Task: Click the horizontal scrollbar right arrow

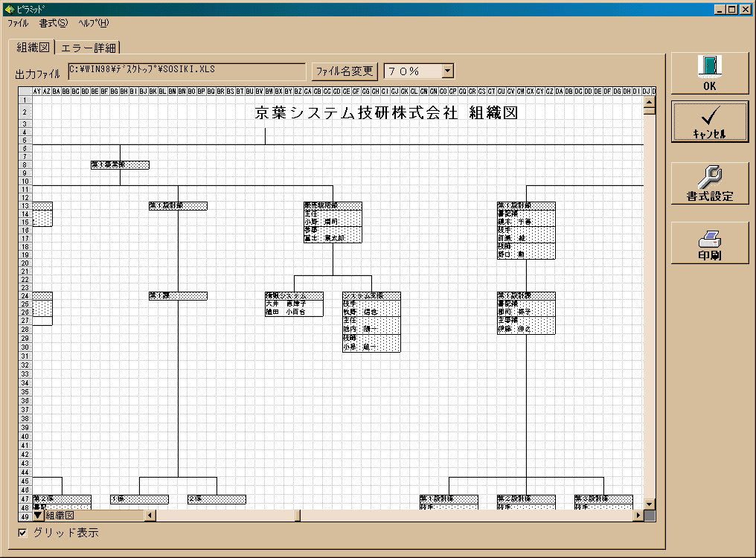Action: [638, 516]
